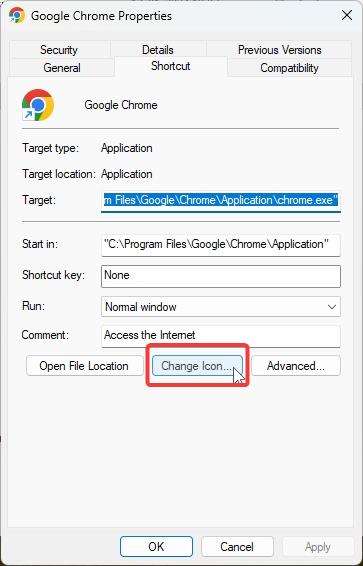This screenshot has width=363, height=566.
Task: Open File Location of the shortcut
Action: pos(84,366)
